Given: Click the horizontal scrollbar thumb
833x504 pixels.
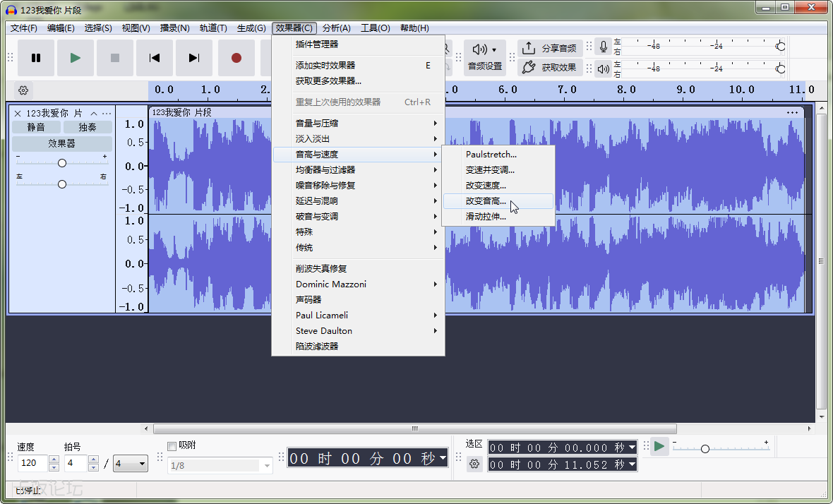Looking at the screenshot, I should [415, 428].
